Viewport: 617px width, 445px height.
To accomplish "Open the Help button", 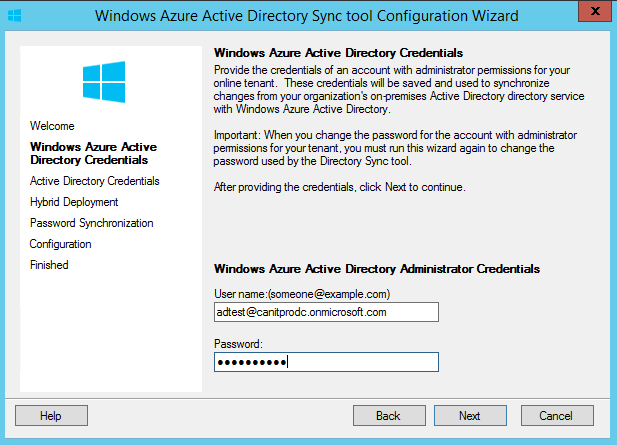I will coord(51,415).
